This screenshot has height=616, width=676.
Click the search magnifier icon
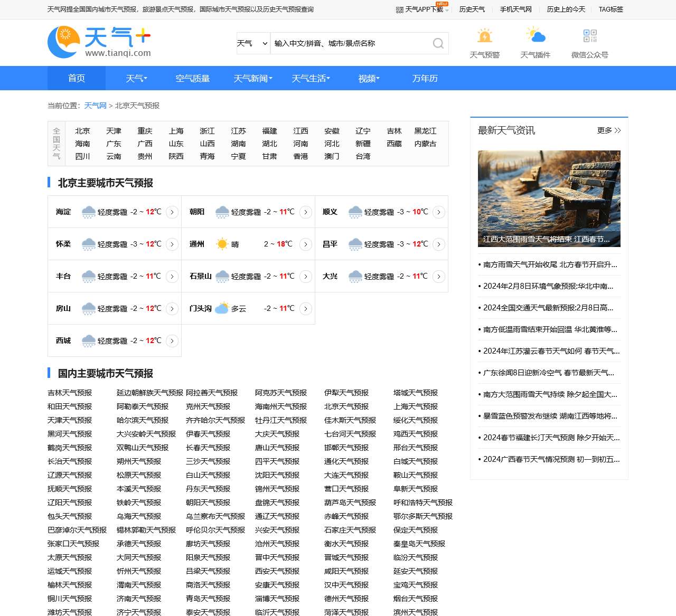[437, 43]
